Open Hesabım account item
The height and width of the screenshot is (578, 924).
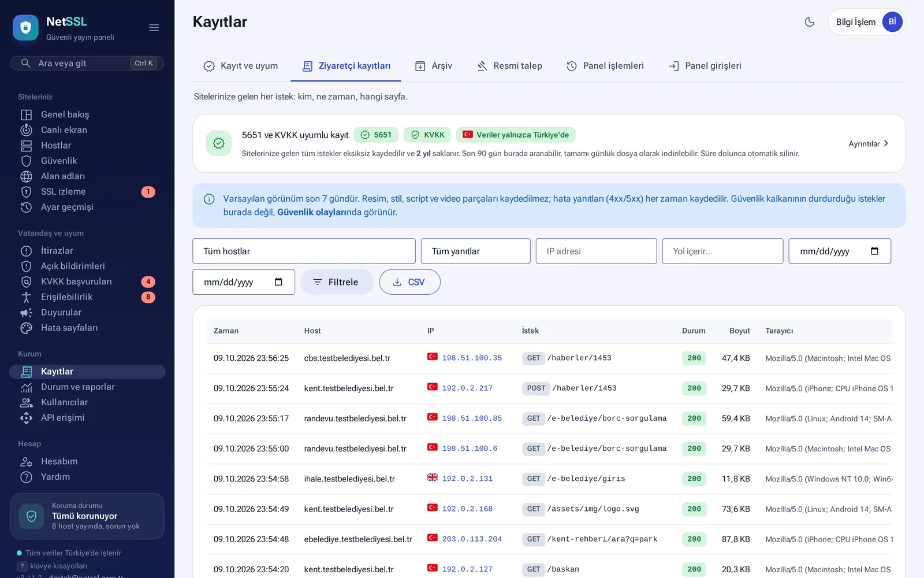[87, 461]
